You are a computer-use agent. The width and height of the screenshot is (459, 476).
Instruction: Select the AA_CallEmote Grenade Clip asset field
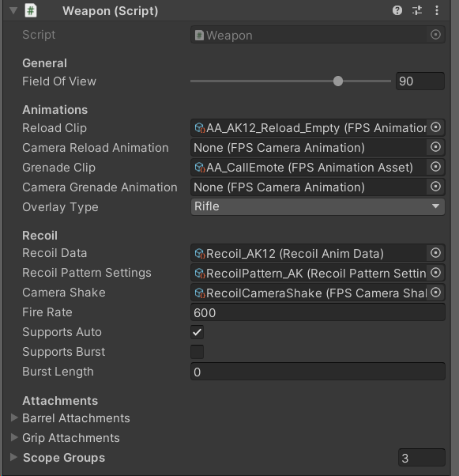point(309,168)
